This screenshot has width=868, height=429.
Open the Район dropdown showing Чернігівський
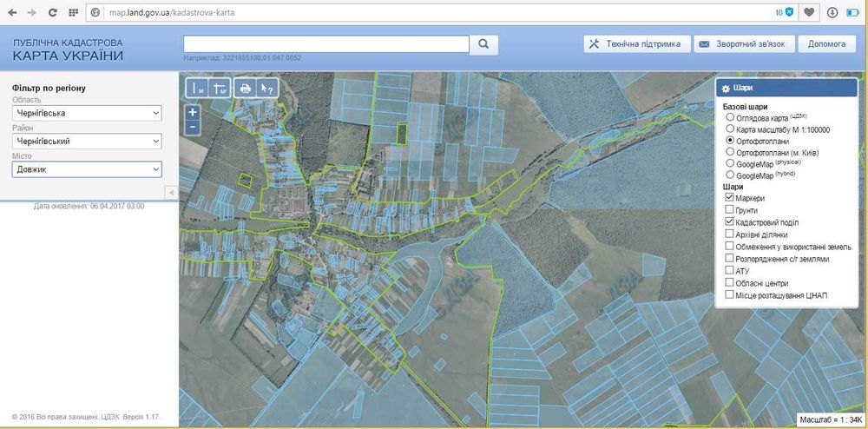coord(87,142)
